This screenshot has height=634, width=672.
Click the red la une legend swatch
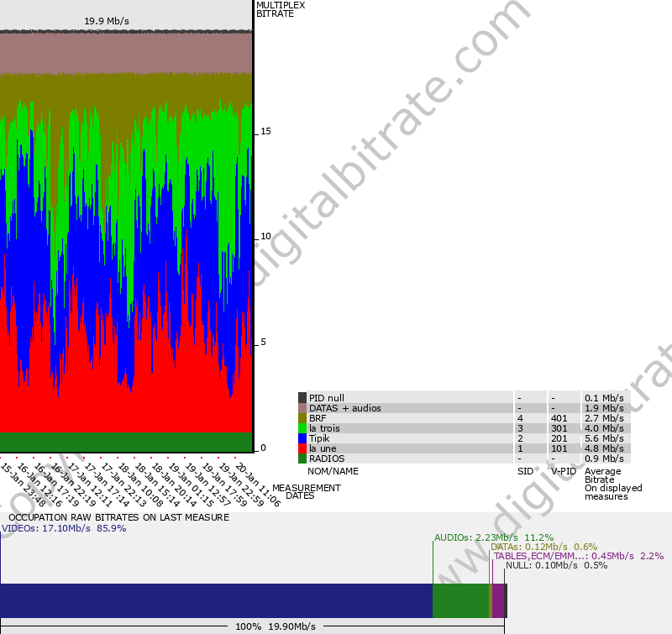(x=302, y=448)
